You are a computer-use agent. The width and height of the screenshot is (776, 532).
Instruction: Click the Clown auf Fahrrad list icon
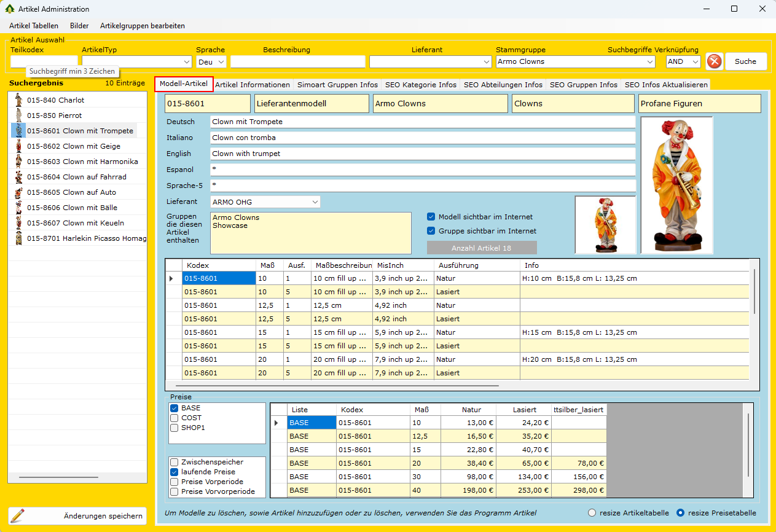[x=18, y=177]
